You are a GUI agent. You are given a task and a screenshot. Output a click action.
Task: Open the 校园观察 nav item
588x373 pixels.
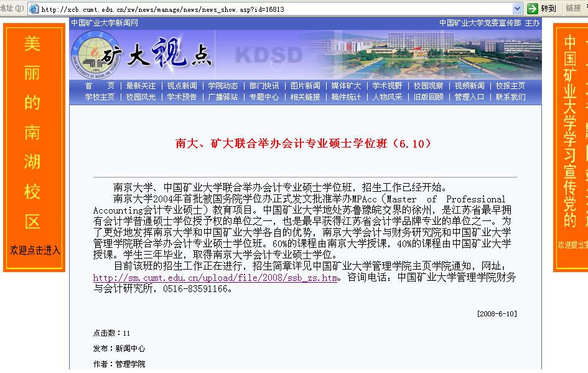click(x=428, y=86)
